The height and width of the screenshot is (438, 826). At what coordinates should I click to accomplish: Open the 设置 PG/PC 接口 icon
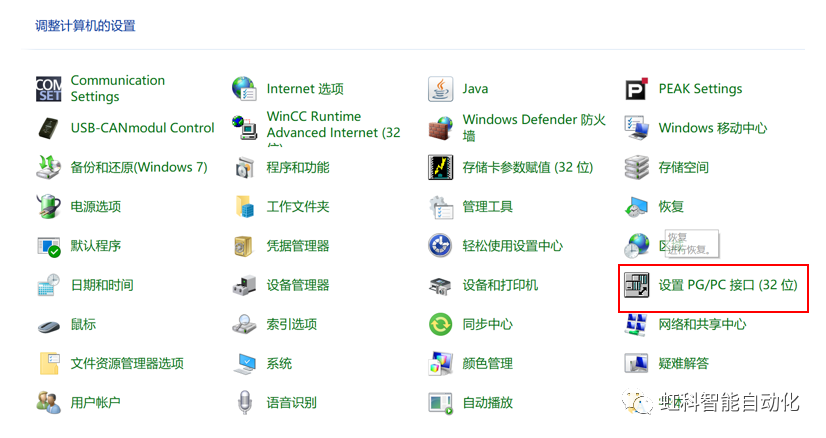636,285
